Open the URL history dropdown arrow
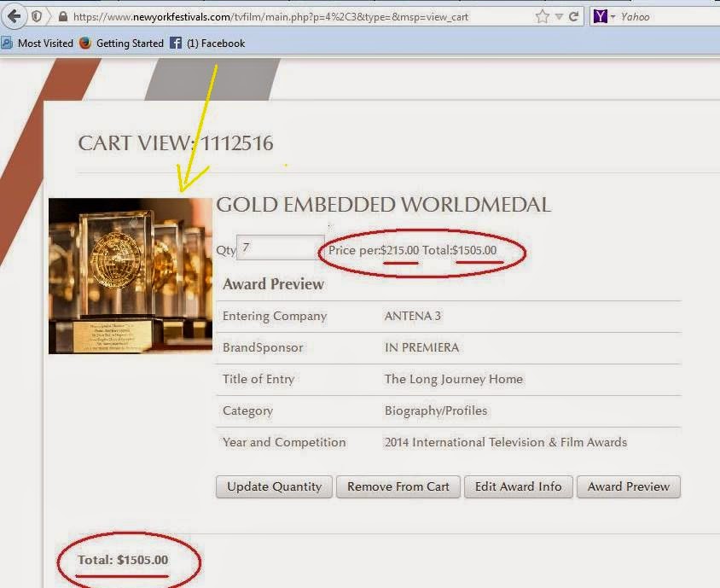Image resolution: width=720 pixels, height=588 pixels. click(559, 16)
